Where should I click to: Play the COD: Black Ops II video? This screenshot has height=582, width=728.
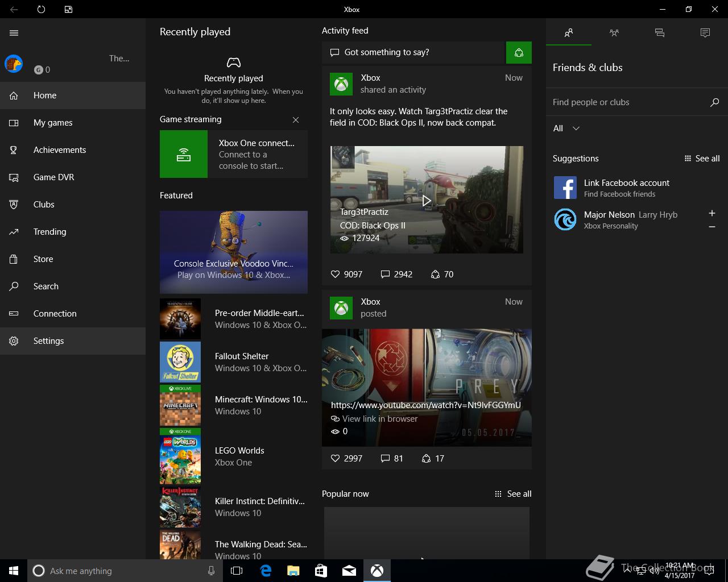tap(427, 200)
